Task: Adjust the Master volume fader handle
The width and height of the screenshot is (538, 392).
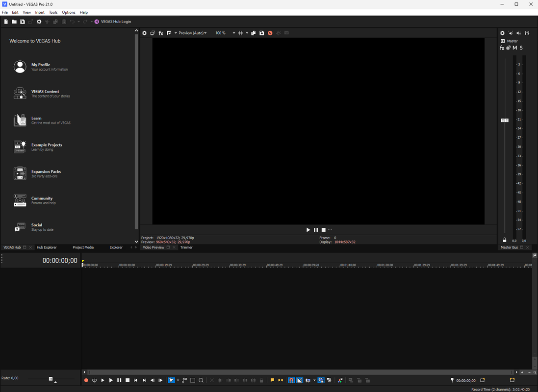Action: 505,121
